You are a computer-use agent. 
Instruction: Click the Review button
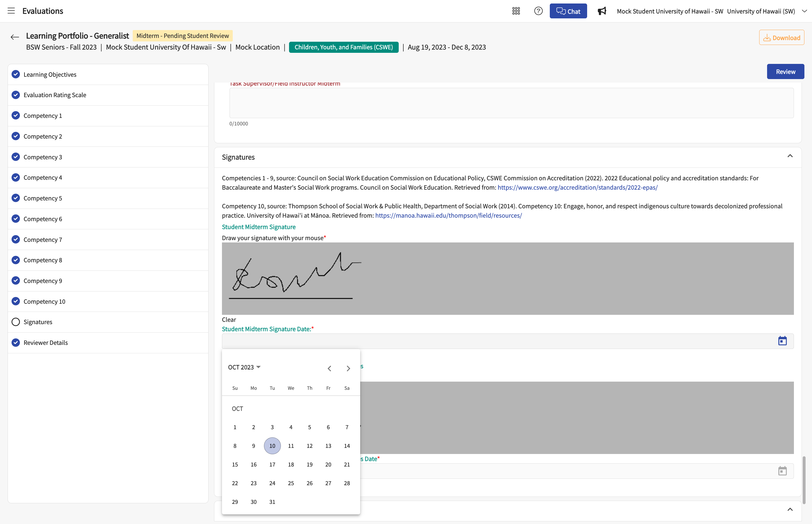[x=785, y=71]
